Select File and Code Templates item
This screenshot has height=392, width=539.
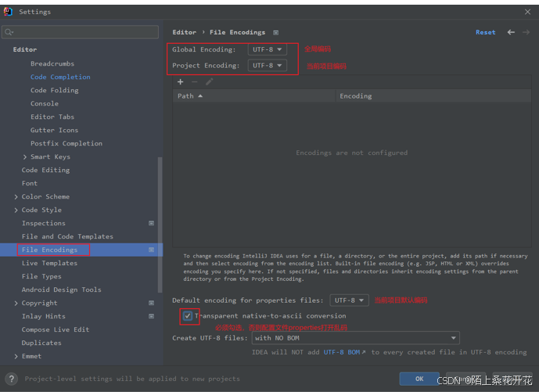coord(67,236)
